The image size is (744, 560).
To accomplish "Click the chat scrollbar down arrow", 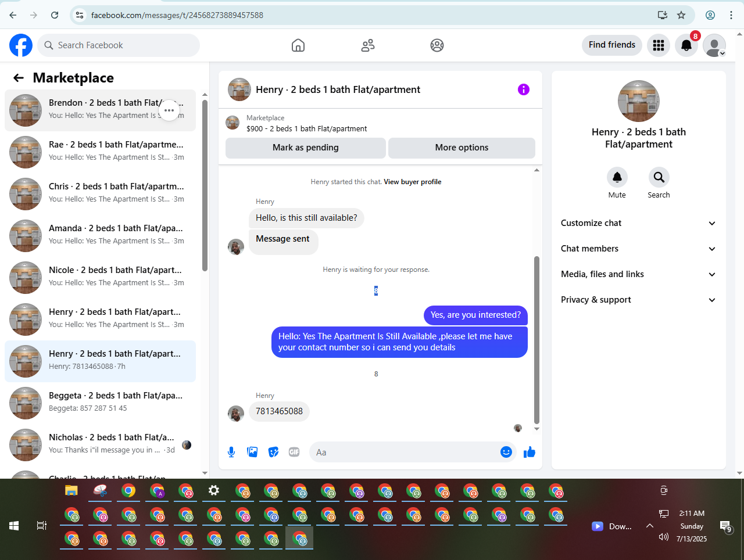I will [536, 429].
